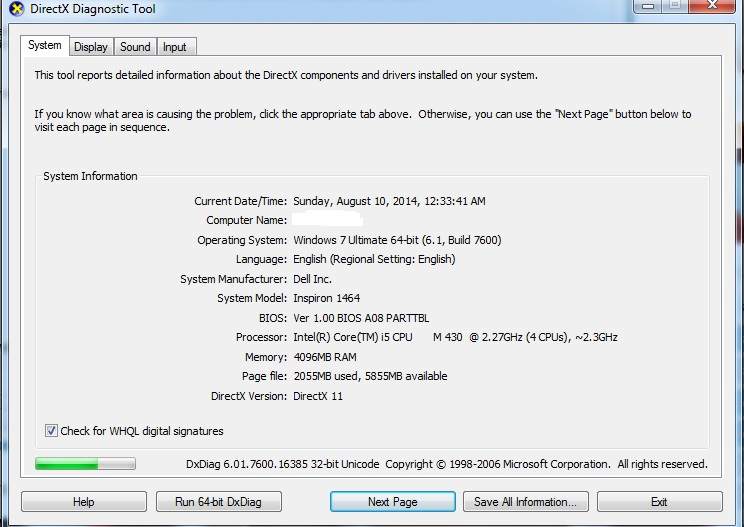Click the 'Computer Name:' label
This screenshot has width=744, height=527.
pyautogui.click(x=247, y=220)
